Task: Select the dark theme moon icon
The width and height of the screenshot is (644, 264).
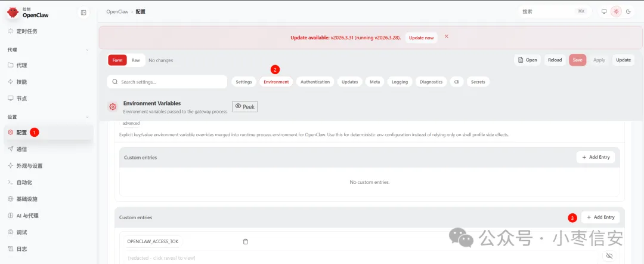Action: [x=628, y=11]
